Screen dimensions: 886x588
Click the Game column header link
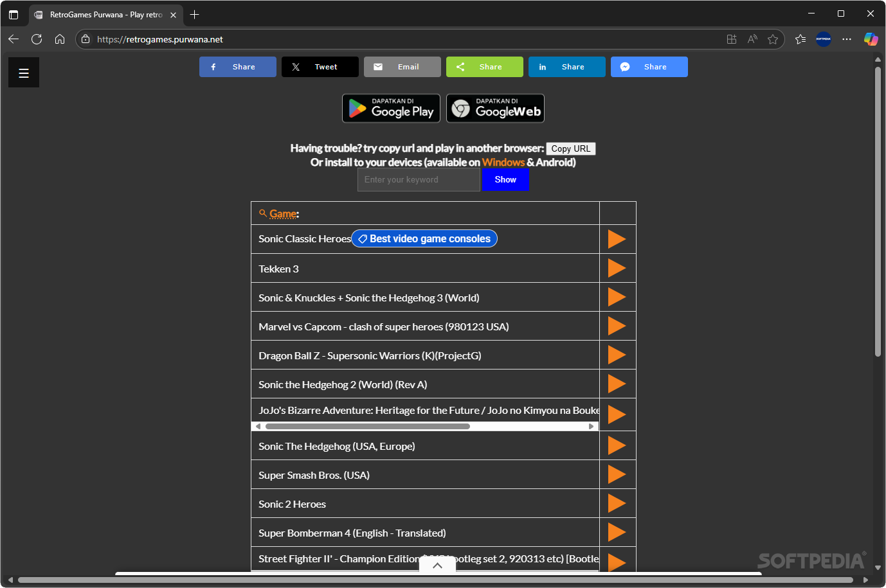coord(283,213)
